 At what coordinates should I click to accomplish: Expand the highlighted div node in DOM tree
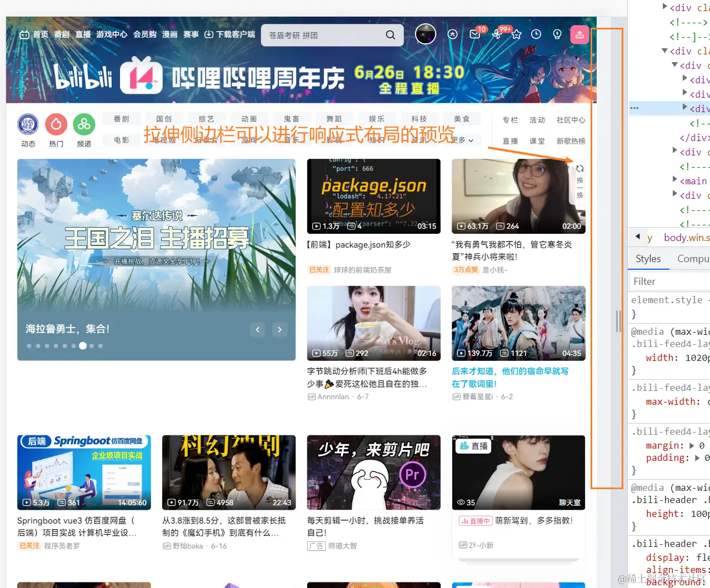pos(685,107)
